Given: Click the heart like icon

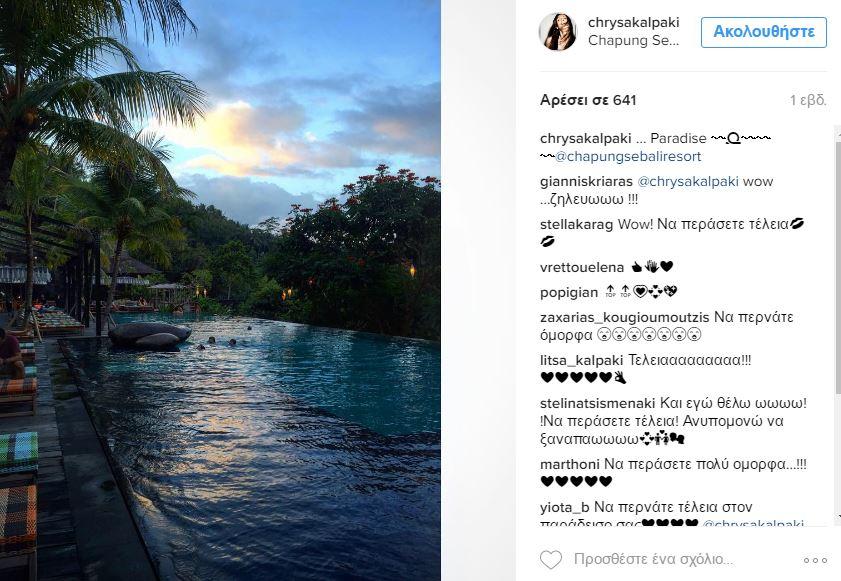Looking at the screenshot, I should (551, 560).
